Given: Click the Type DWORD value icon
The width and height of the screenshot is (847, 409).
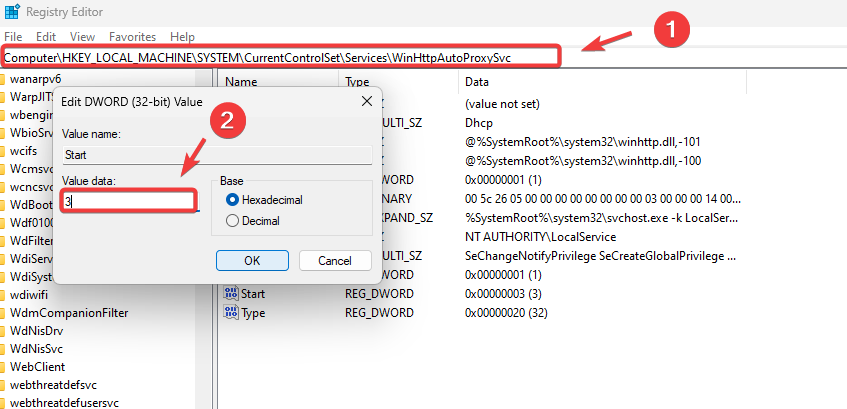Looking at the screenshot, I should [x=231, y=312].
